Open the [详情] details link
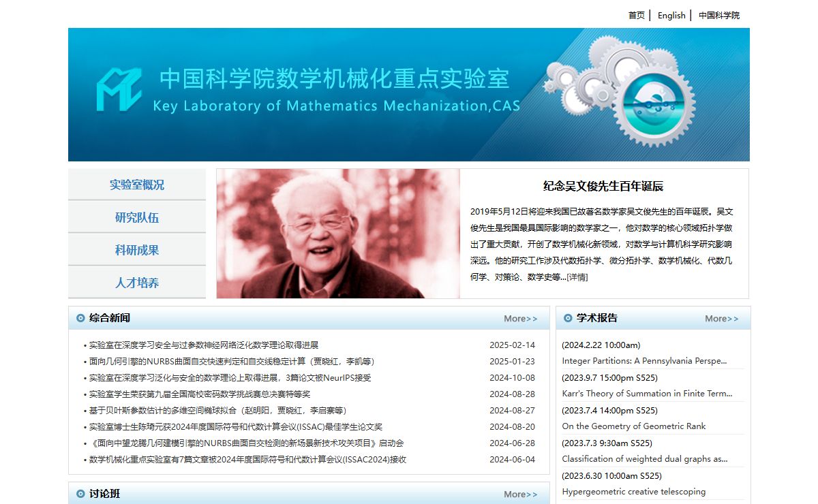818x504 pixels. click(577, 277)
